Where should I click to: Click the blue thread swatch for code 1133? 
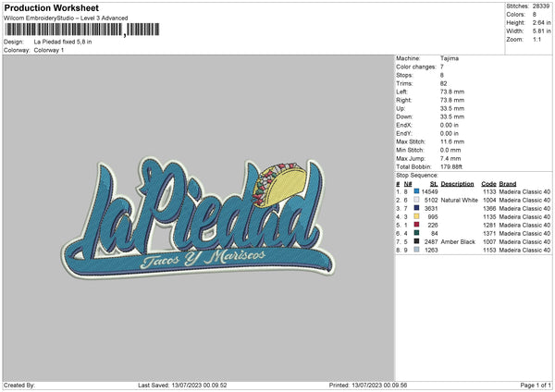tap(416, 191)
